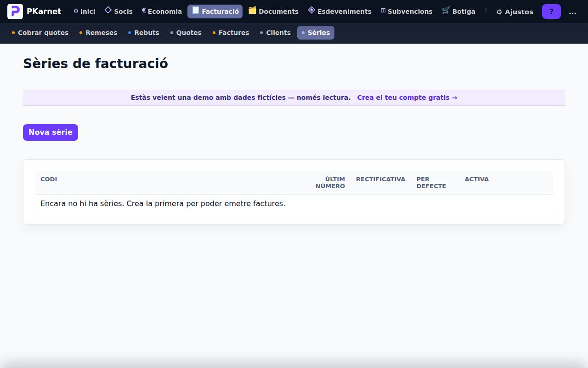Click the diamond icon beside Esdeveniments
Screen dimensions: 588x368
[311, 10]
